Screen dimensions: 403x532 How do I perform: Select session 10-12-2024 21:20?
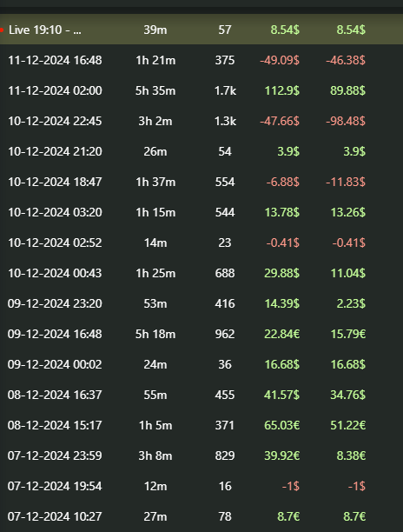point(201,151)
